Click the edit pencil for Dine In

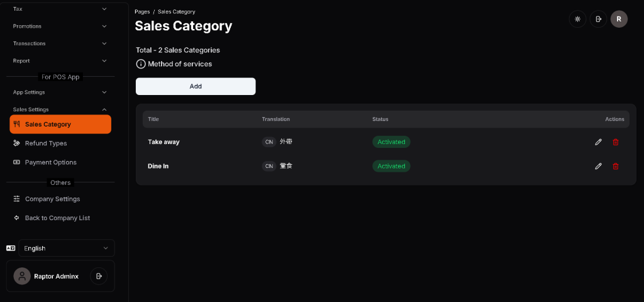(x=598, y=166)
